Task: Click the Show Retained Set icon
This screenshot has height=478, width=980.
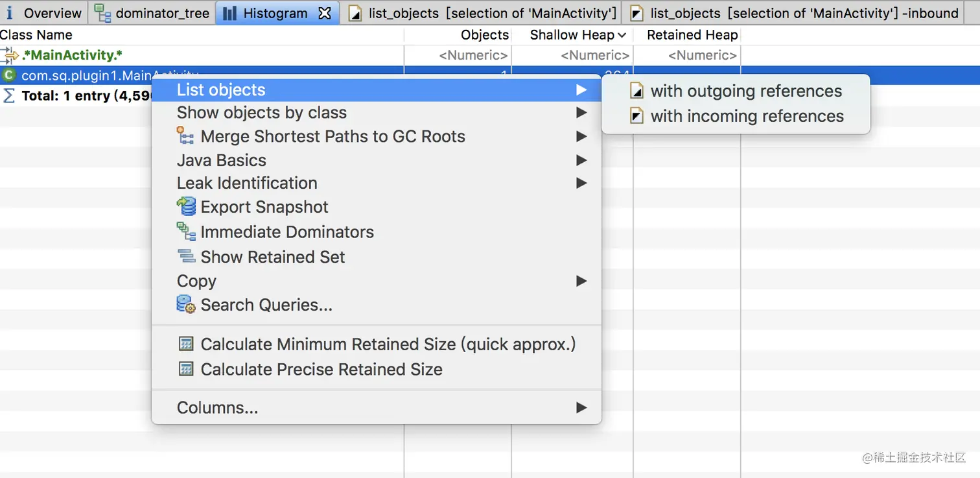Action: click(186, 256)
